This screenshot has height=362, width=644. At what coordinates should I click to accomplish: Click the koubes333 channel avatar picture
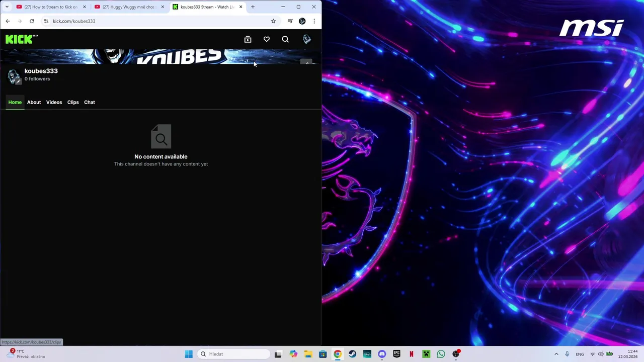(x=14, y=76)
